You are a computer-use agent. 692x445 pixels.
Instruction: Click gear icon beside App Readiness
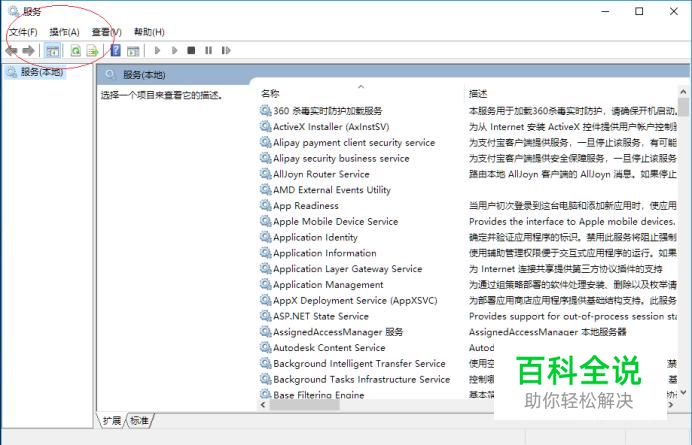point(265,205)
